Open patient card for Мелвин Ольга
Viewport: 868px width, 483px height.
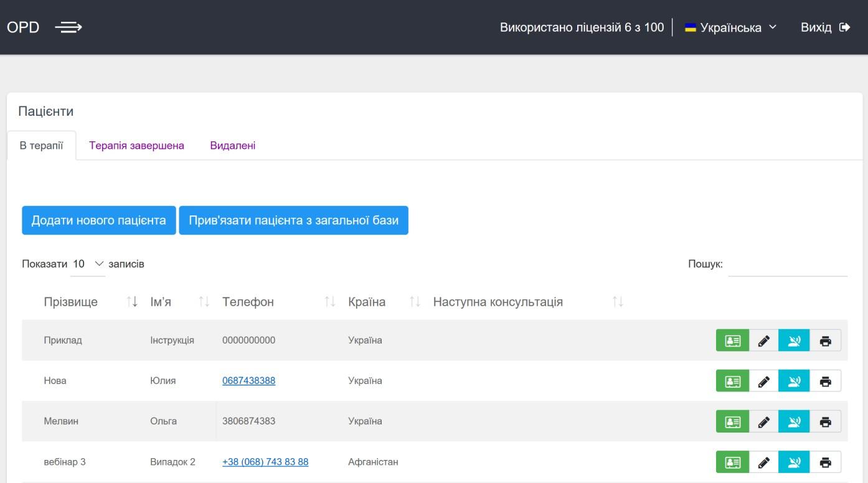(732, 421)
